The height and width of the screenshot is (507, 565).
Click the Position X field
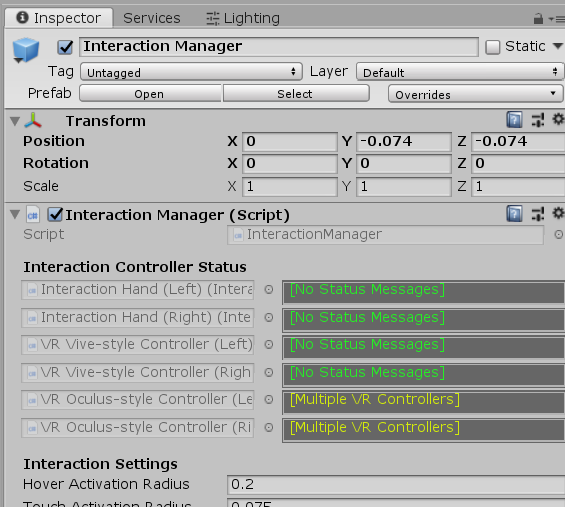[x=290, y=141]
